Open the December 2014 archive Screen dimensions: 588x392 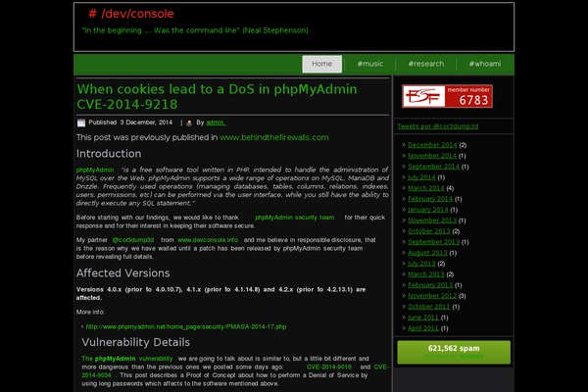point(432,145)
